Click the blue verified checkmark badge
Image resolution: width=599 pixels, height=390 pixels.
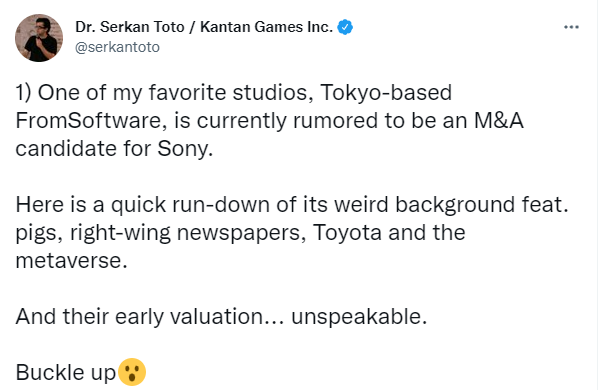pos(345,27)
